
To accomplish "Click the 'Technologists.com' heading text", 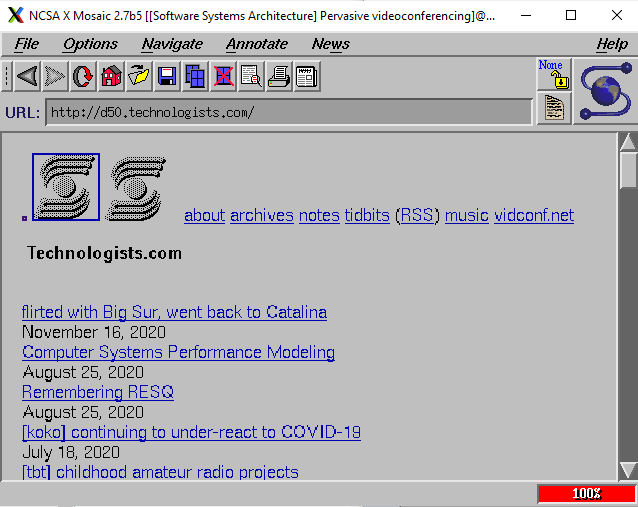I will pyautogui.click(x=104, y=253).
